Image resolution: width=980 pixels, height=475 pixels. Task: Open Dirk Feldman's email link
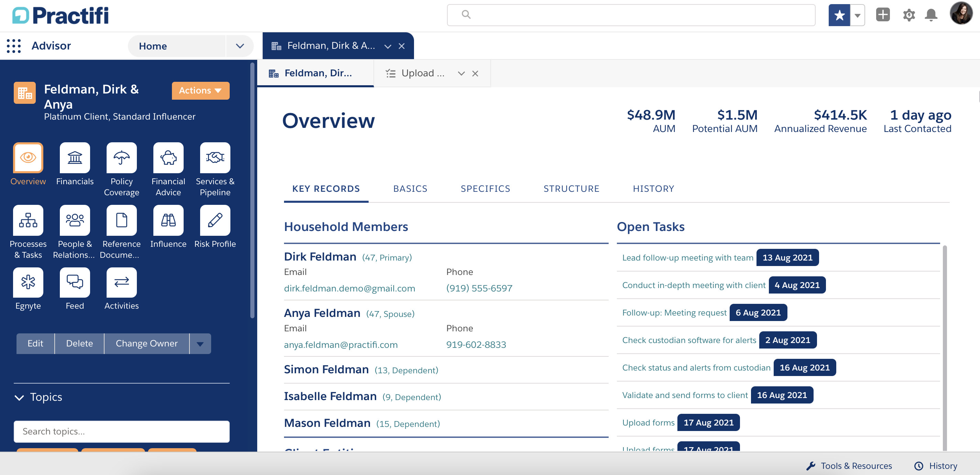click(349, 288)
